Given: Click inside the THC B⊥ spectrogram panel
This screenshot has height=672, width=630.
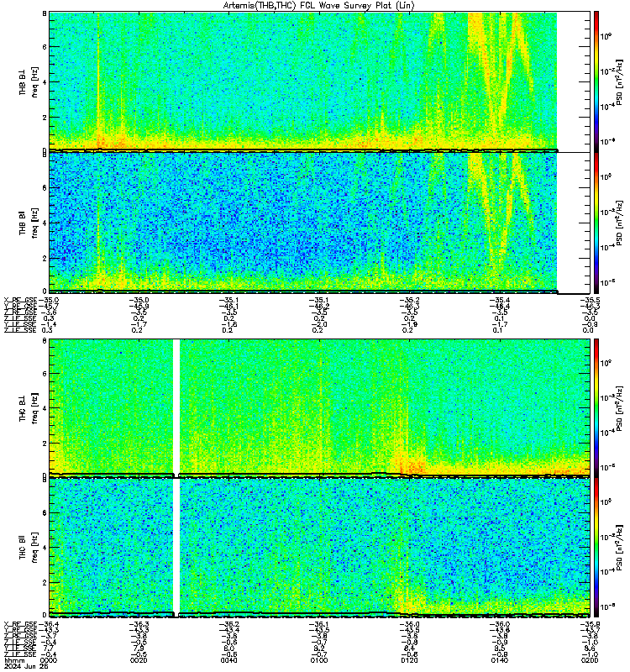Looking at the screenshot, I should click(320, 407).
